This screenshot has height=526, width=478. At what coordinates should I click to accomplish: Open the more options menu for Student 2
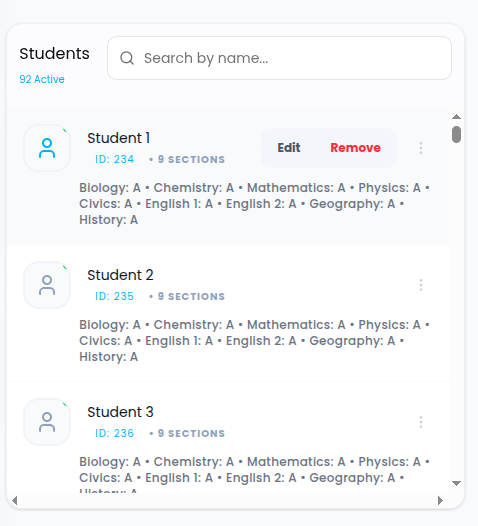(421, 285)
